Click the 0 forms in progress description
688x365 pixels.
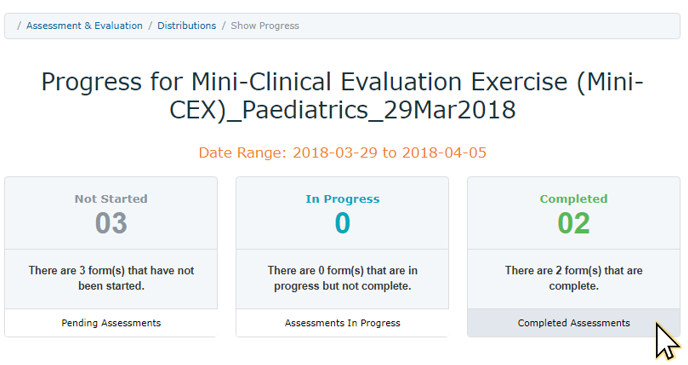342,278
